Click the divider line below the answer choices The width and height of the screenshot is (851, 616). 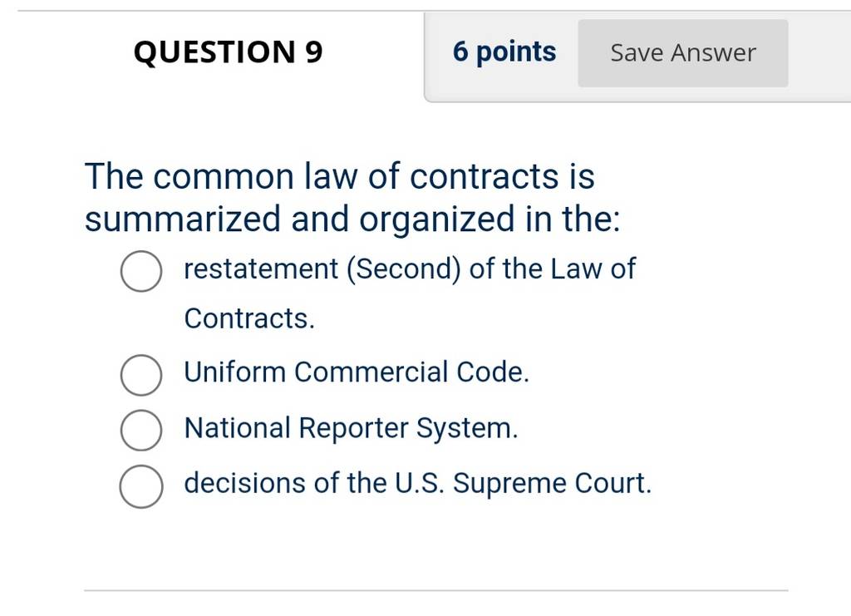[x=435, y=590]
